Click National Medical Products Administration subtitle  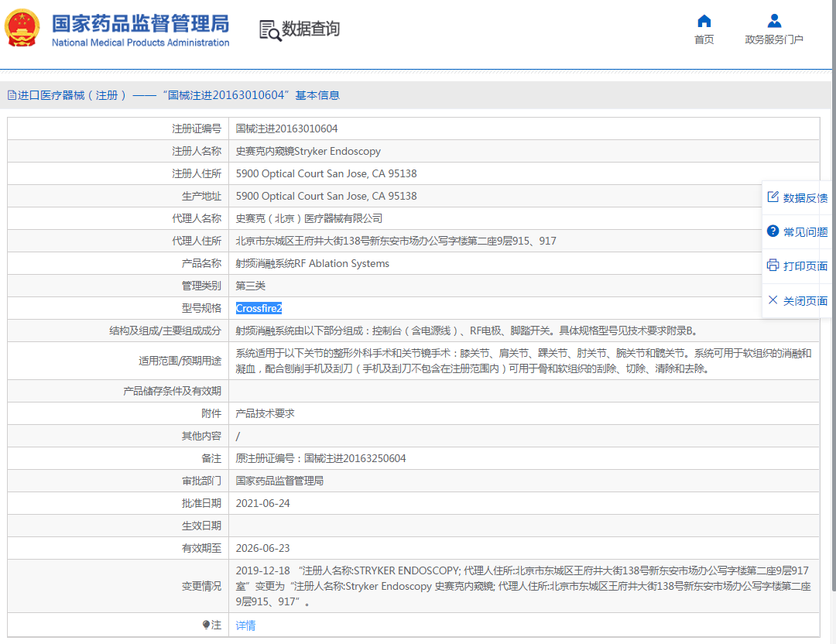[140, 43]
